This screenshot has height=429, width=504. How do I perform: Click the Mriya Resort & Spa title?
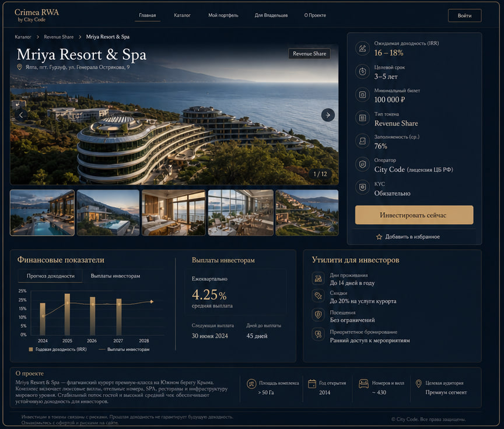coord(82,54)
